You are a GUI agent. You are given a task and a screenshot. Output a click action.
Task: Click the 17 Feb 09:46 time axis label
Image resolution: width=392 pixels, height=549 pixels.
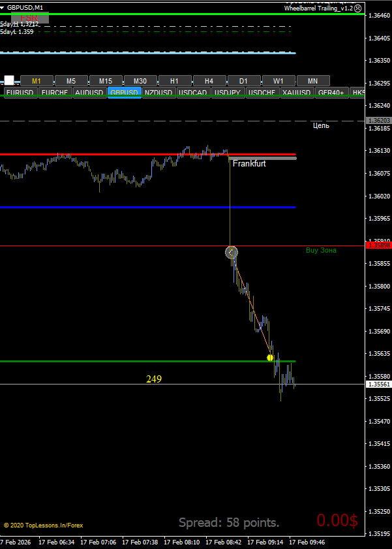click(307, 542)
